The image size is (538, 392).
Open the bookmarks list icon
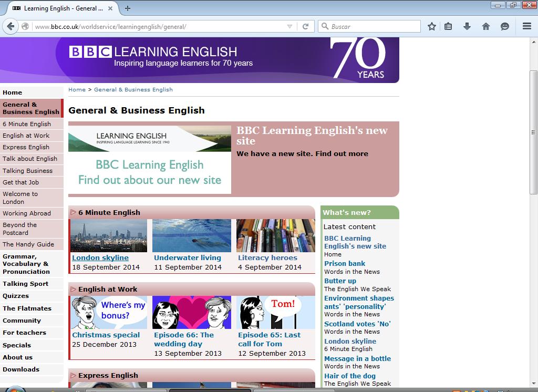point(448,26)
